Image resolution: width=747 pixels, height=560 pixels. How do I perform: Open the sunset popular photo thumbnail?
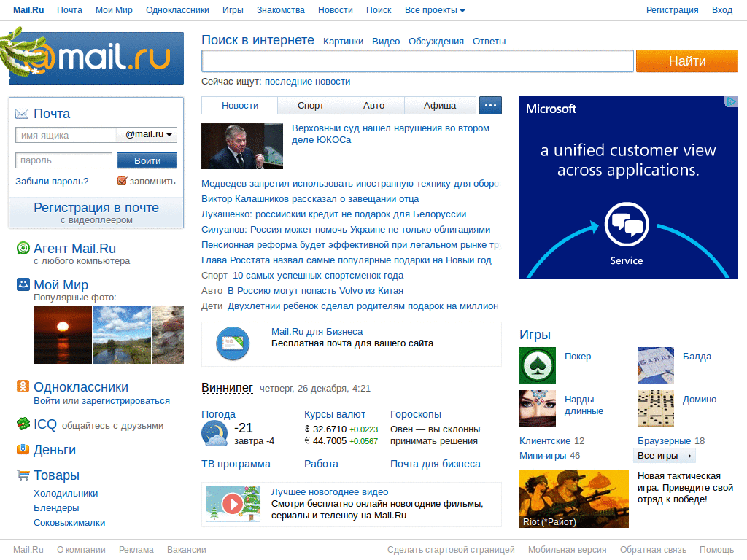click(63, 335)
